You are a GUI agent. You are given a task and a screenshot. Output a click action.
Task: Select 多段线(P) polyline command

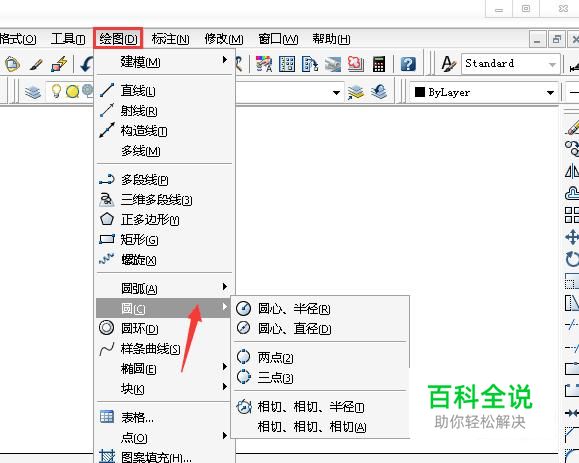165,180
